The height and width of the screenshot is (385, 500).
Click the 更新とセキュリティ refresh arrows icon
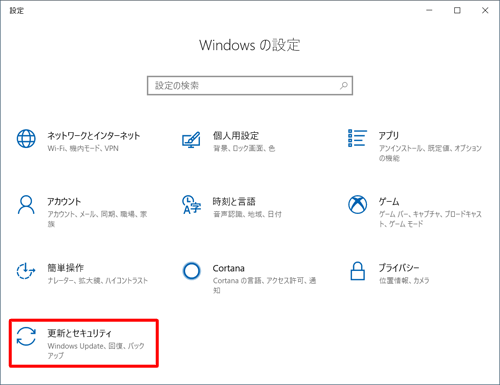26,336
